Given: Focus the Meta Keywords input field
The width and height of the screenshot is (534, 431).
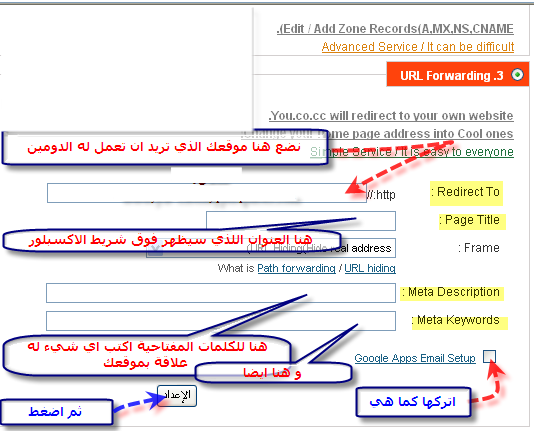Looking at the screenshot, I should click(x=221, y=321).
